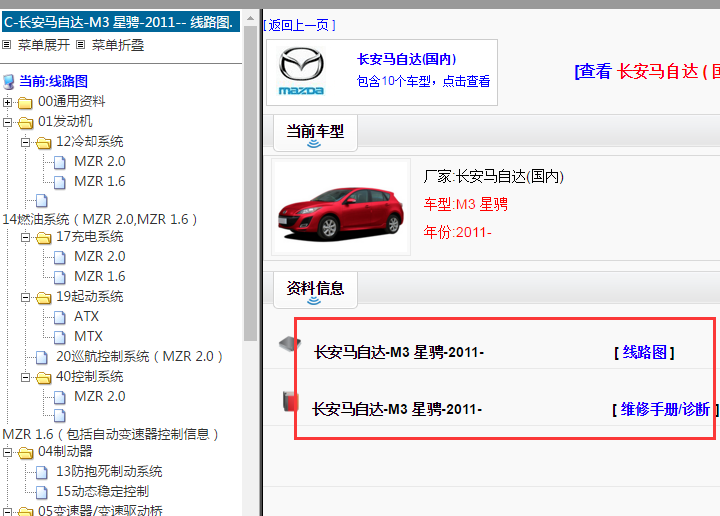Click page icon beside 15动态稳定控制
Screen dimensions: 720x516
42,493
